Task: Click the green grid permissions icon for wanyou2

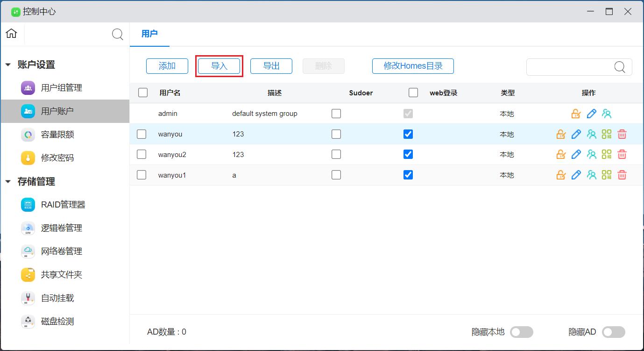Action: pyautogui.click(x=607, y=155)
